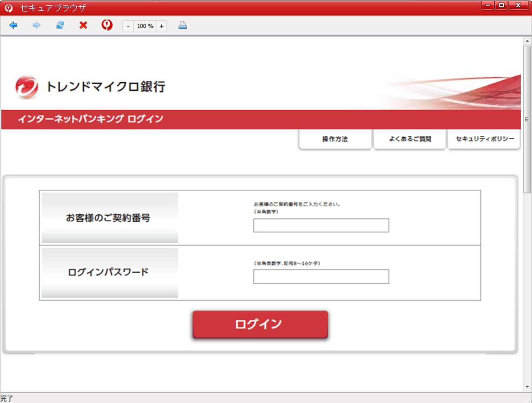Click the Trend Micro home icon in toolbar
The height and width of the screenshot is (403, 532).
tap(107, 25)
